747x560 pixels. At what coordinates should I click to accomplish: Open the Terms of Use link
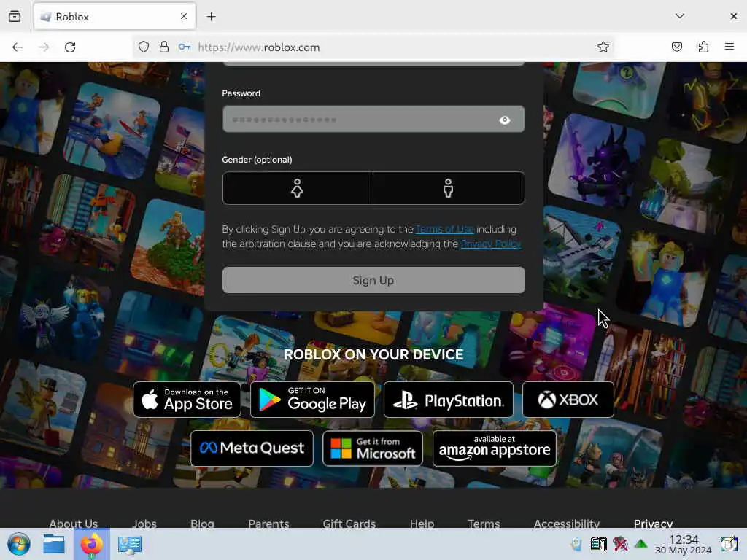(444, 229)
